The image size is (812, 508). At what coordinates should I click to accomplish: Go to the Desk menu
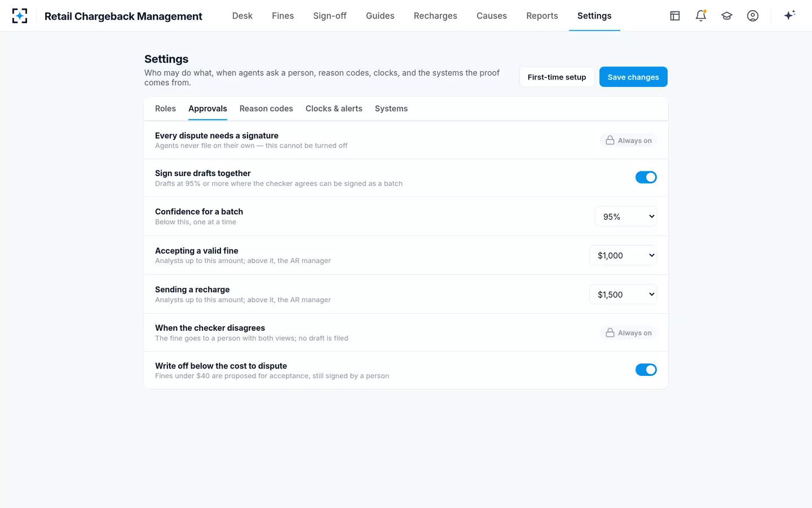(x=242, y=16)
